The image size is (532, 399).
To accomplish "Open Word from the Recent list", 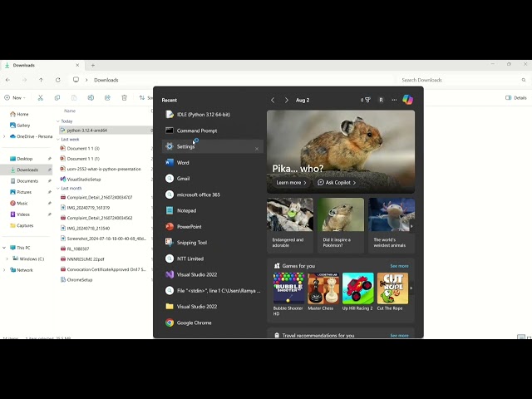I will [213, 163].
